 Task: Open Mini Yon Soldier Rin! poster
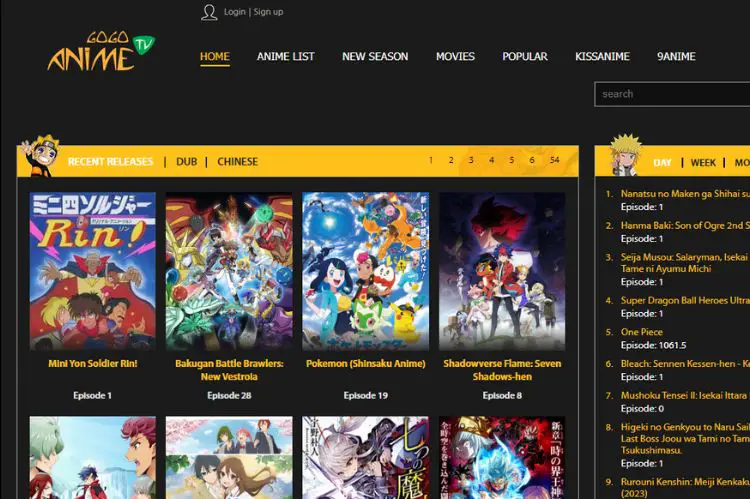click(93, 271)
